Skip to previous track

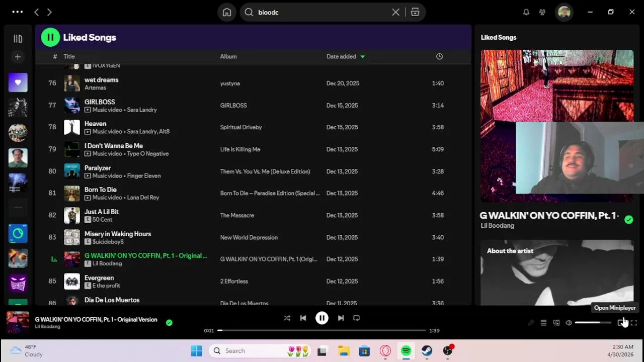tap(303, 318)
